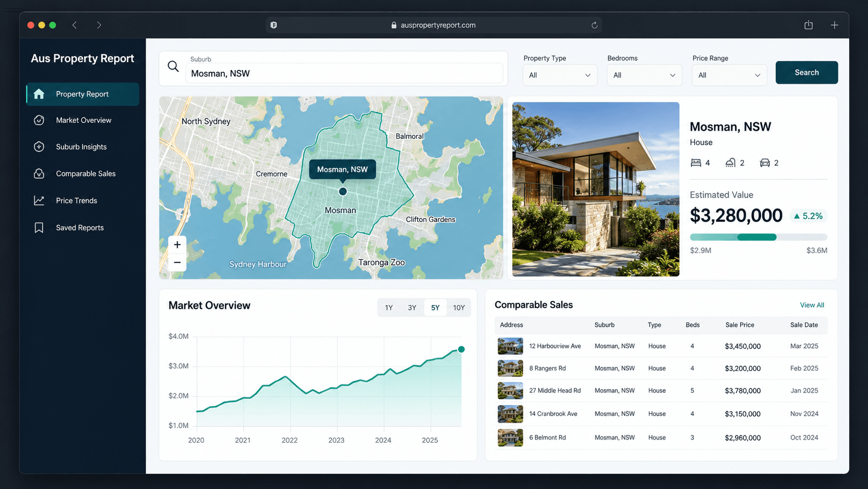Open Property Report in the sidebar
This screenshot has height=489, width=868.
click(83, 94)
